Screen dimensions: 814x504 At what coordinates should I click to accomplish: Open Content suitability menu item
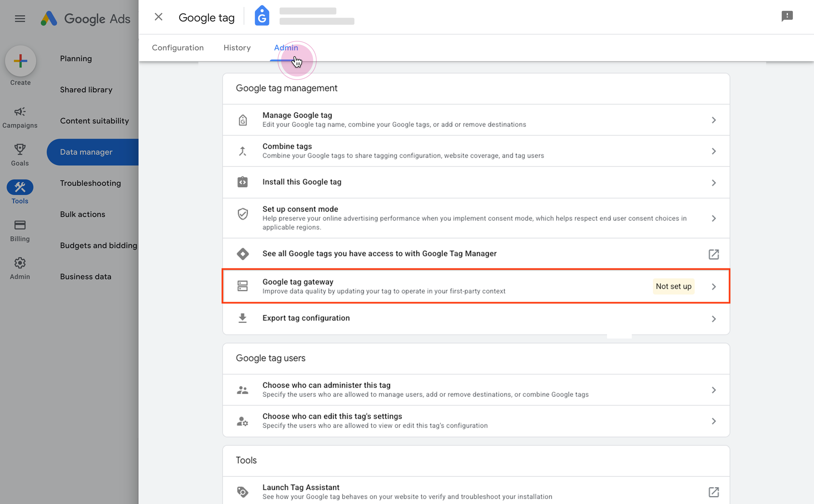click(x=94, y=121)
